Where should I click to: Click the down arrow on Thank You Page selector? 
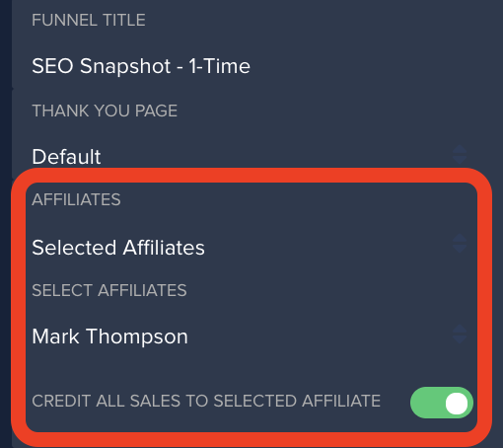coord(460,160)
